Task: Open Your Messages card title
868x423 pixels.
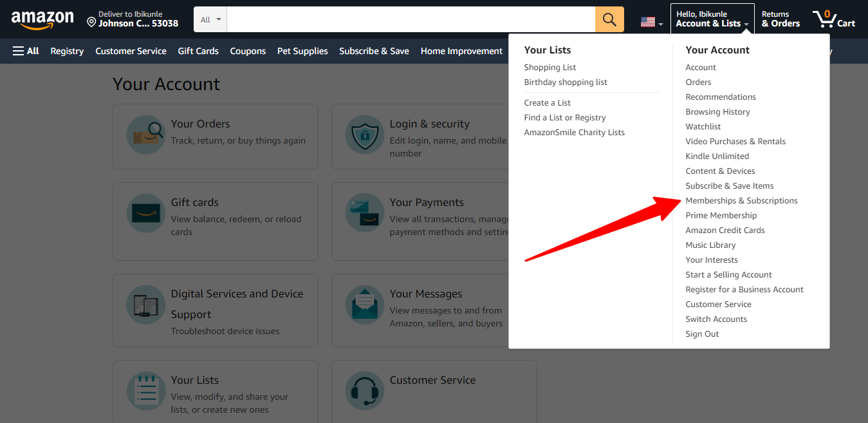Action: tap(425, 294)
